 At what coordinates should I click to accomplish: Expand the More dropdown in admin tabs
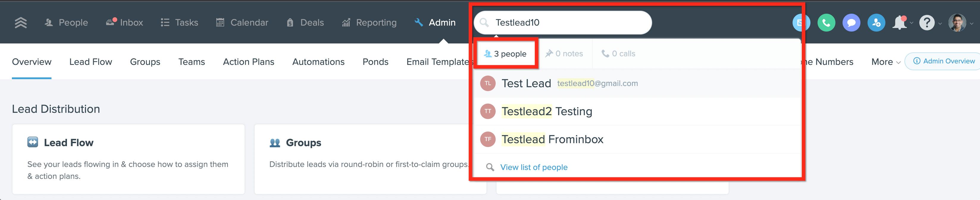pos(886,62)
